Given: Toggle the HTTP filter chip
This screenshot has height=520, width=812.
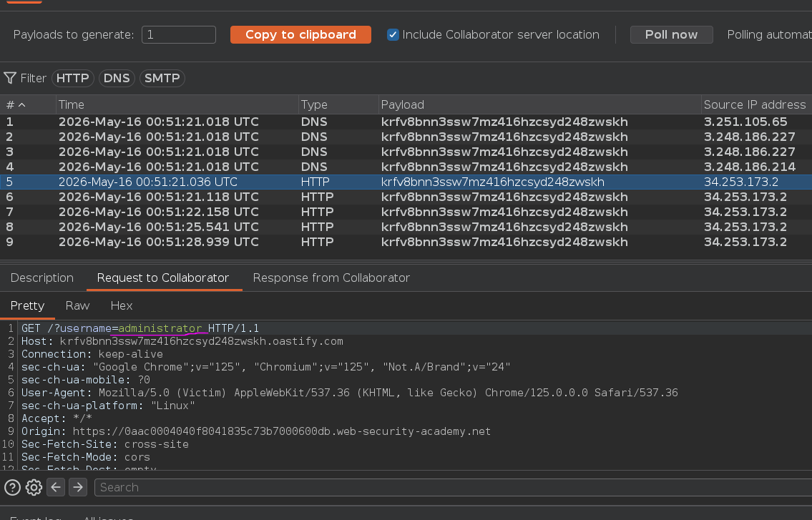Looking at the screenshot, I should pyautogui.click(x=72, y=78).
